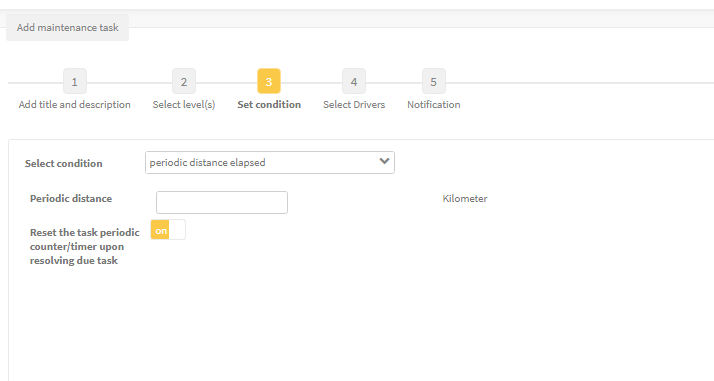The height and width of the screenshot is (381, 714).
Task: Click the step 5 number badge
Action: 434,81
